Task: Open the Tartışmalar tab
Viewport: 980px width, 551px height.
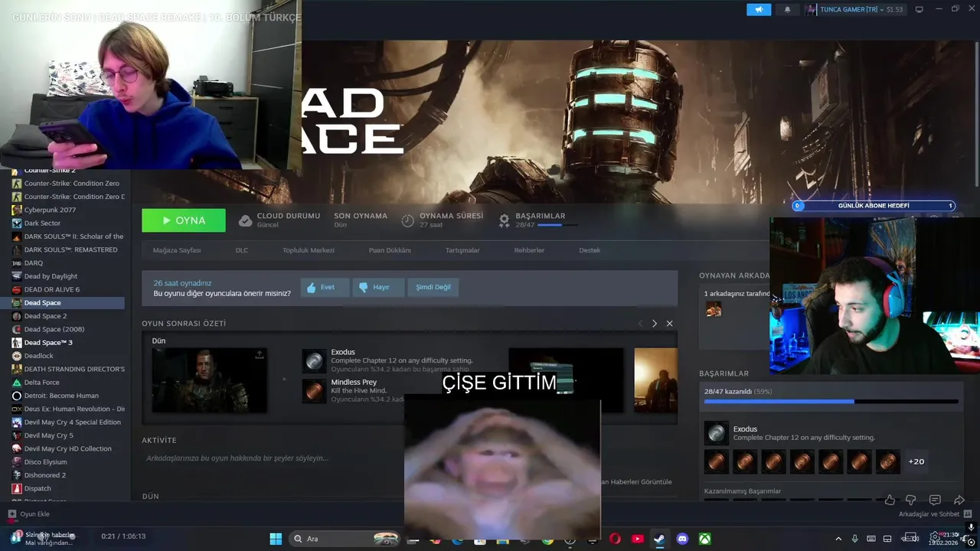Action: coord(462,250)
